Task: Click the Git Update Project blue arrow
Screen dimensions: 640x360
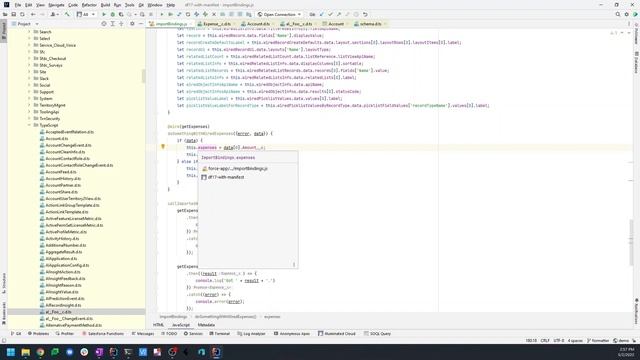Action: 322,14
